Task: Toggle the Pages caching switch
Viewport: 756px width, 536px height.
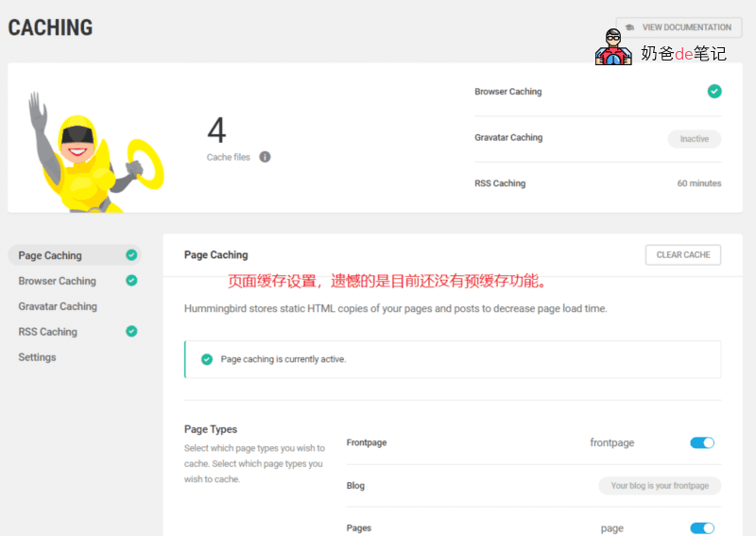Action: [x=702, y=528]
